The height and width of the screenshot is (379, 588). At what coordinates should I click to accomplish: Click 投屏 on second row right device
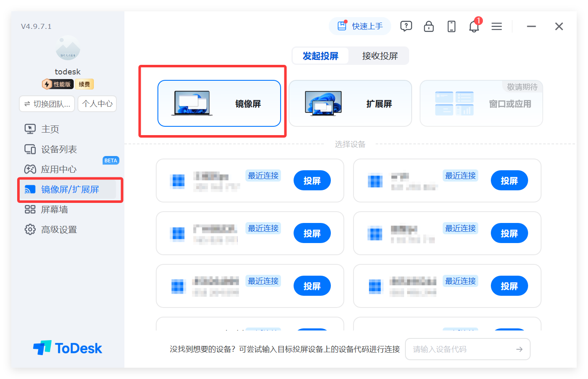click(509, 233)
